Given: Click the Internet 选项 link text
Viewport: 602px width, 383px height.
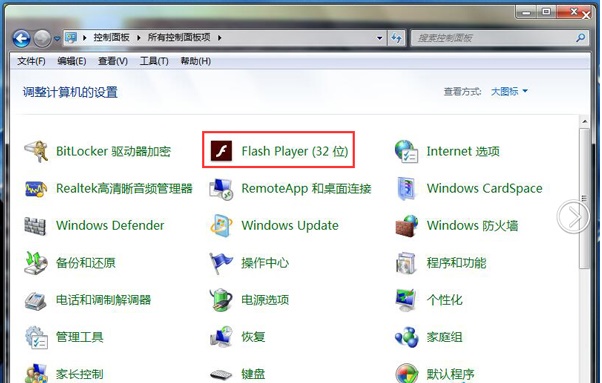Looking at the screenshot, I should click(463, 151).
